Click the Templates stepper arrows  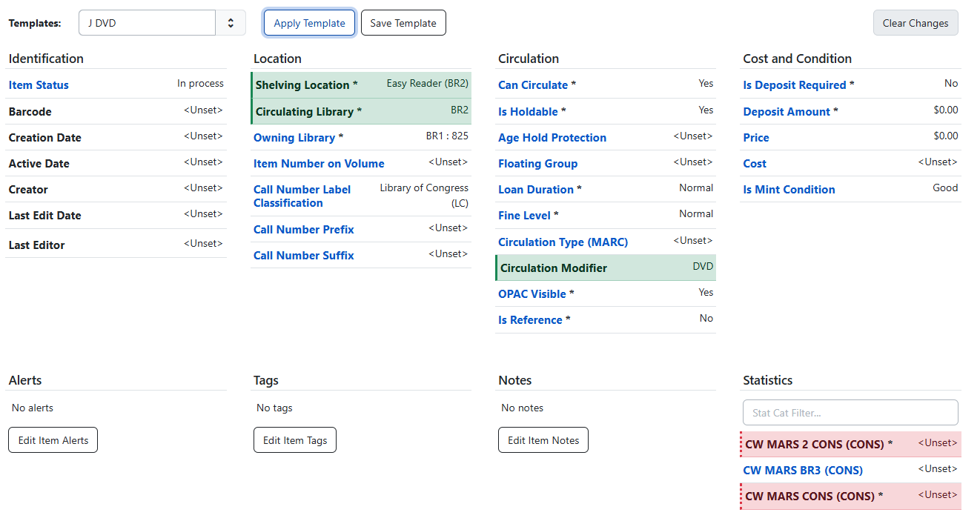pos(231,22)
